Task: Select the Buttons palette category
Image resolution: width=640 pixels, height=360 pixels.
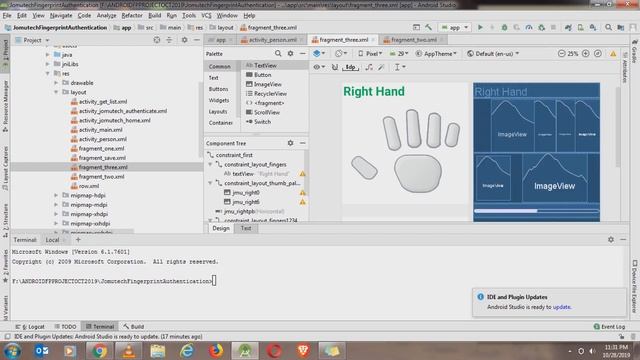Action: tap(218, 89)
